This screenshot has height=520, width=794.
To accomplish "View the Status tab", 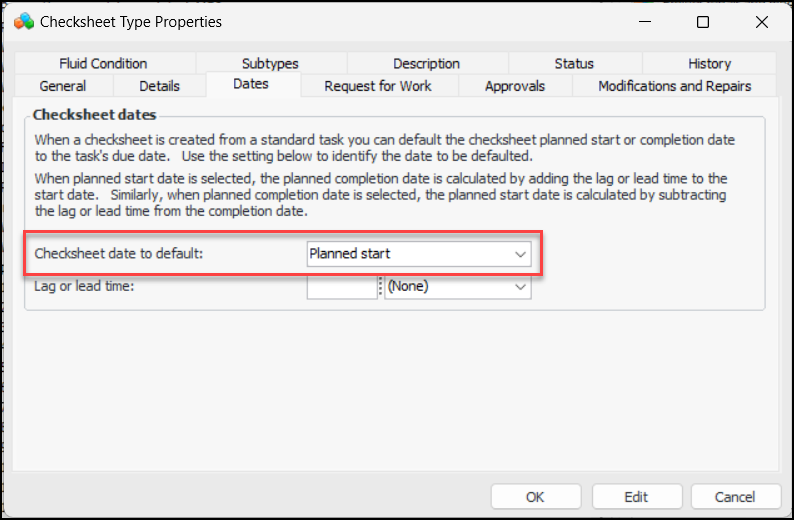I will 574,64.
